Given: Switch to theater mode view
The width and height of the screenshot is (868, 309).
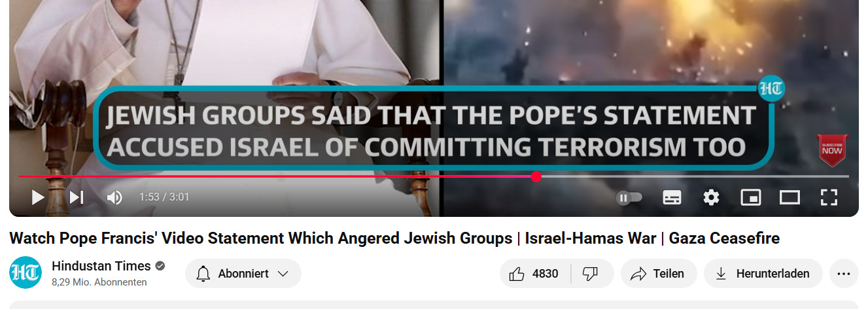Looking at the screenshot, I should click(790, 197).
